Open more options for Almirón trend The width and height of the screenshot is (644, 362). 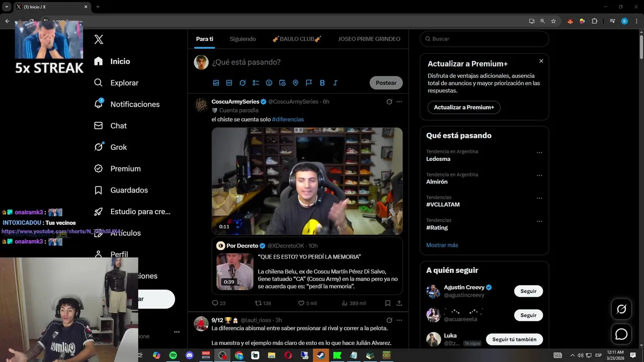539,175
